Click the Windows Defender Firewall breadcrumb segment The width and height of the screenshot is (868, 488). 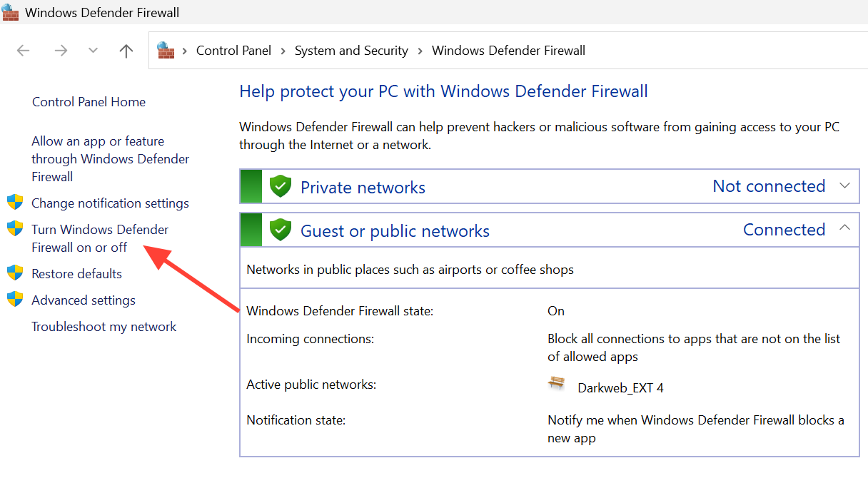tap(508, 51)
